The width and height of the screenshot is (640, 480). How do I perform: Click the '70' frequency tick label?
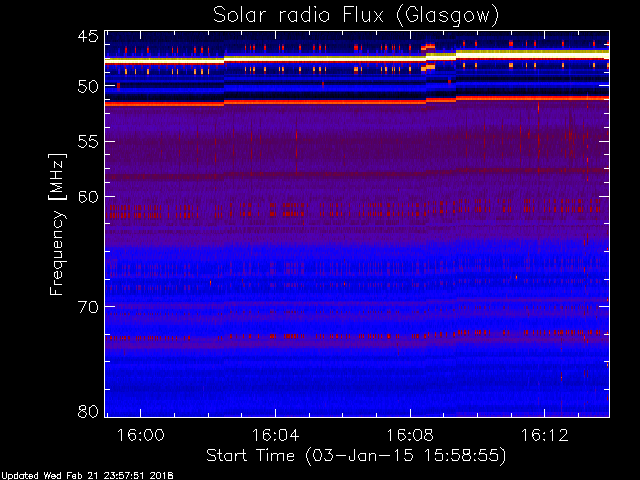point(88,307)
